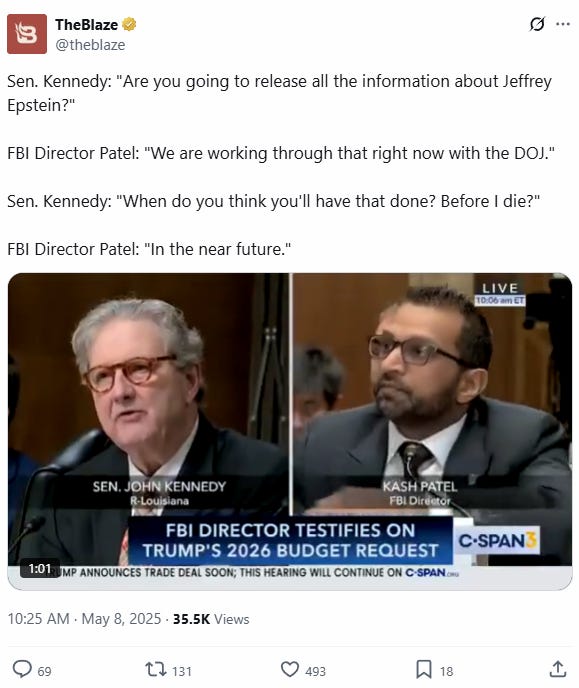Share the post with upload icon
The image size is (579, 688).
[558, 670]
